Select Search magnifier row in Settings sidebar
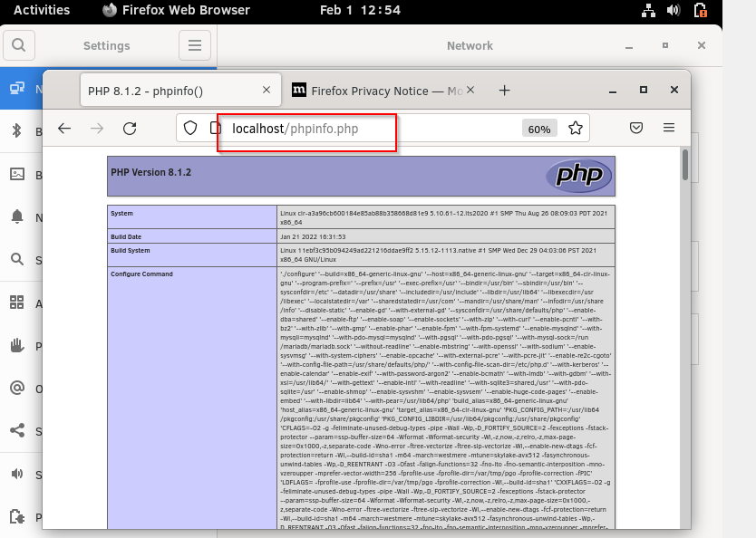 point(17,259)
